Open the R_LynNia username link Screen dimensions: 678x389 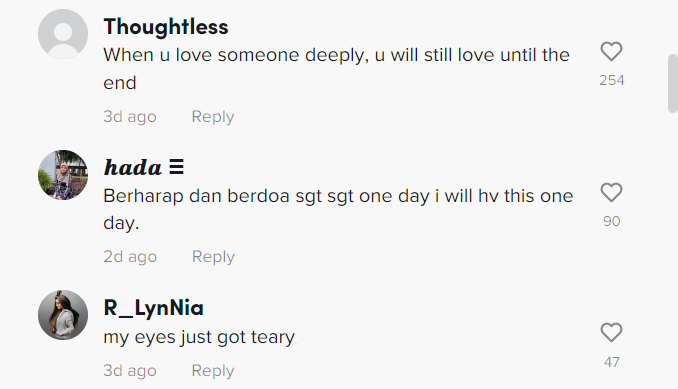(154, 308)
